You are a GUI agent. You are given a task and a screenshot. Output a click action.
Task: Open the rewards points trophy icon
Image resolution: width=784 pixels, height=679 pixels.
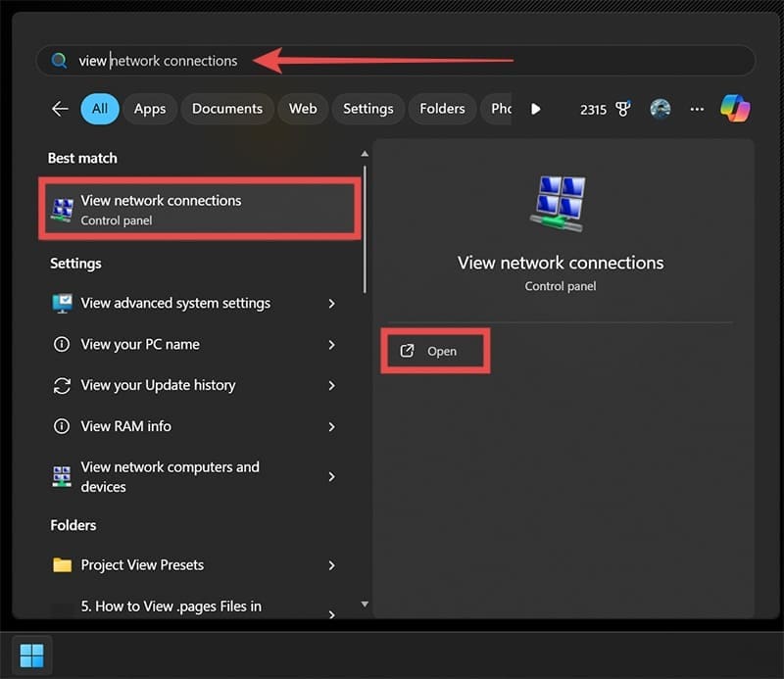point(623,109)
